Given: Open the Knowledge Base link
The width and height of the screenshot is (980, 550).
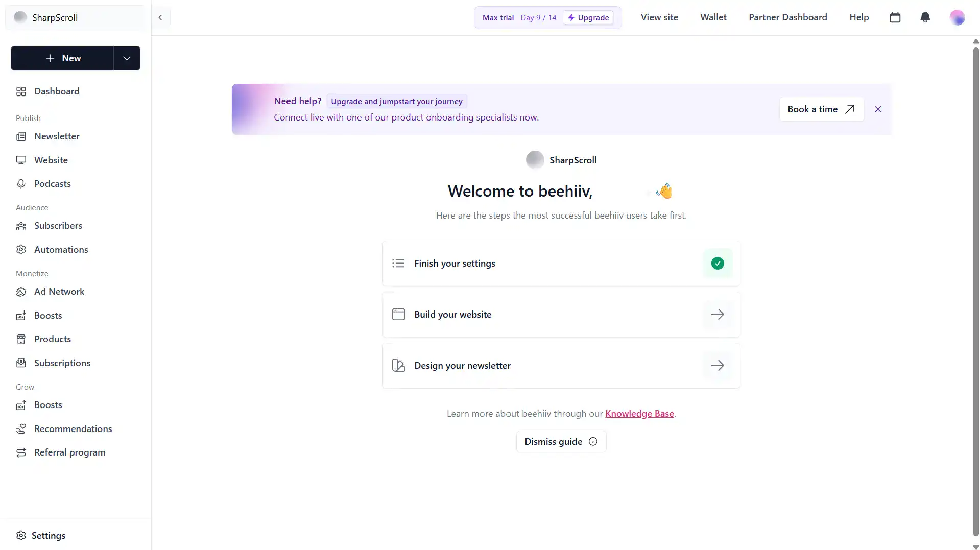Looking at the screenshot, I should [639, 414].
